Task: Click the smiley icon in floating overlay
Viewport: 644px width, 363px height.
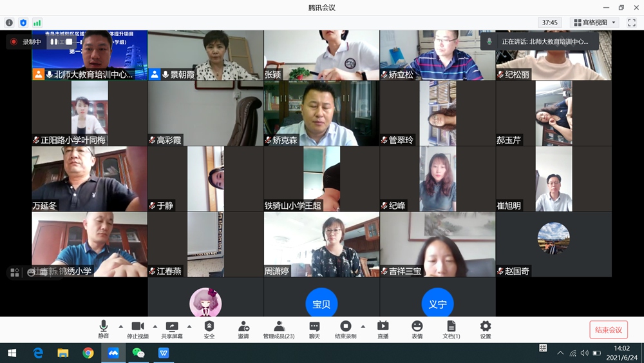Action: tap(31, 272)
